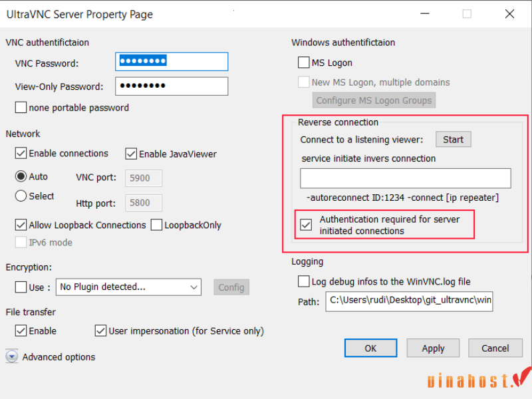
Task: Click the log Path input field
Action: 409,301
